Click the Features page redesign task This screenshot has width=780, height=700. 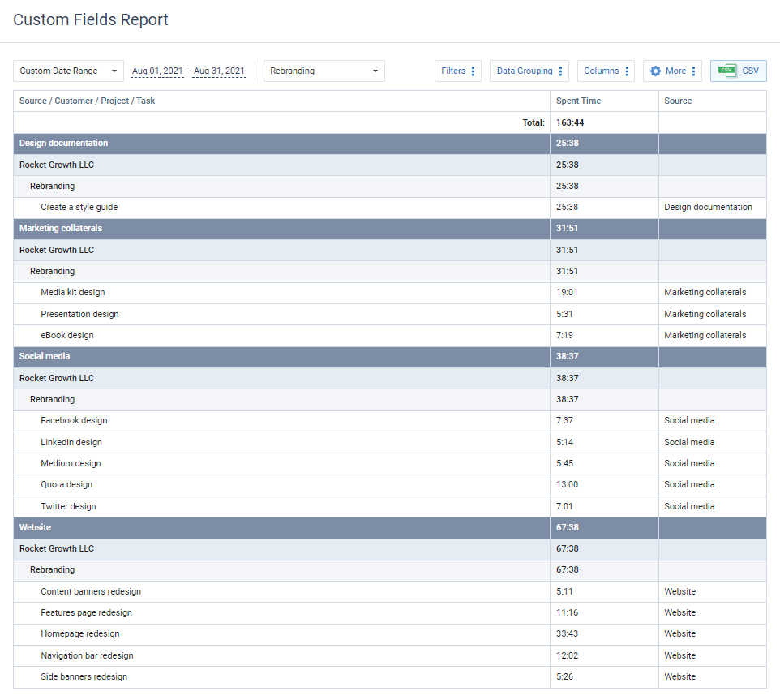click(86, 613)
